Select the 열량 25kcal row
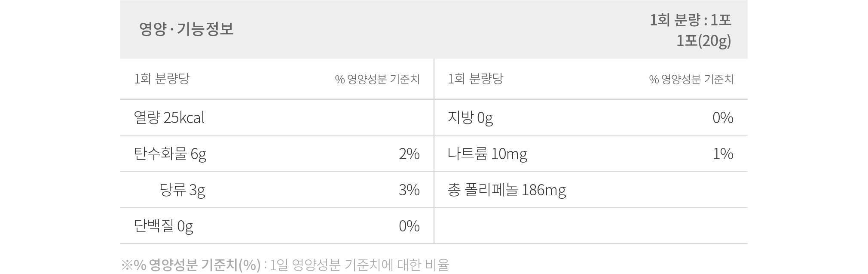The image size is (868, 274). pos(277,117)
